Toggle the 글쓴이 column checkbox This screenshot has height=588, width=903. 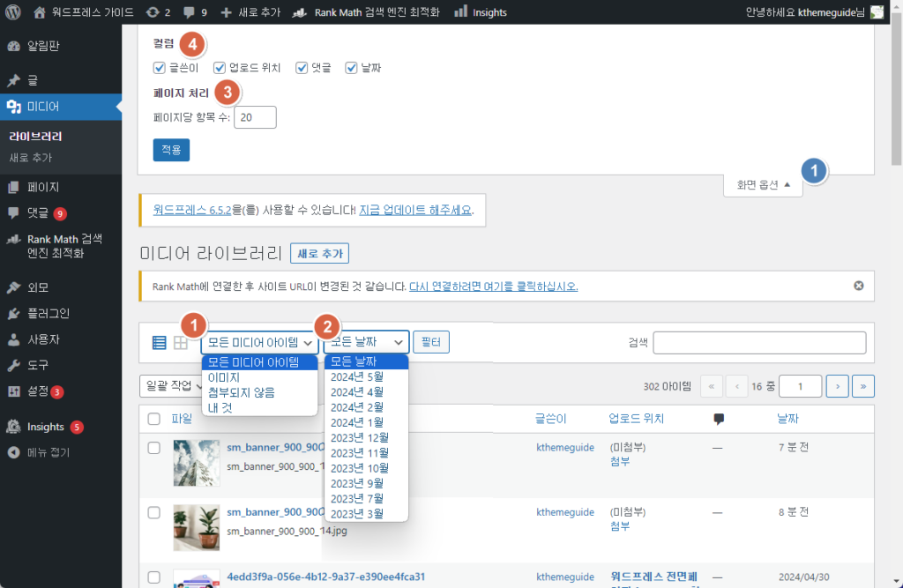pyautogui.click(x=159, y=68)
